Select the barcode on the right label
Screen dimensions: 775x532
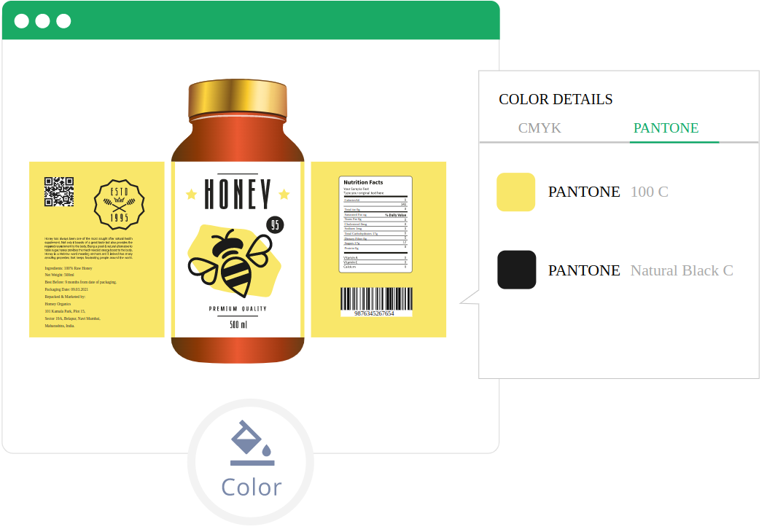click(376, 302)
